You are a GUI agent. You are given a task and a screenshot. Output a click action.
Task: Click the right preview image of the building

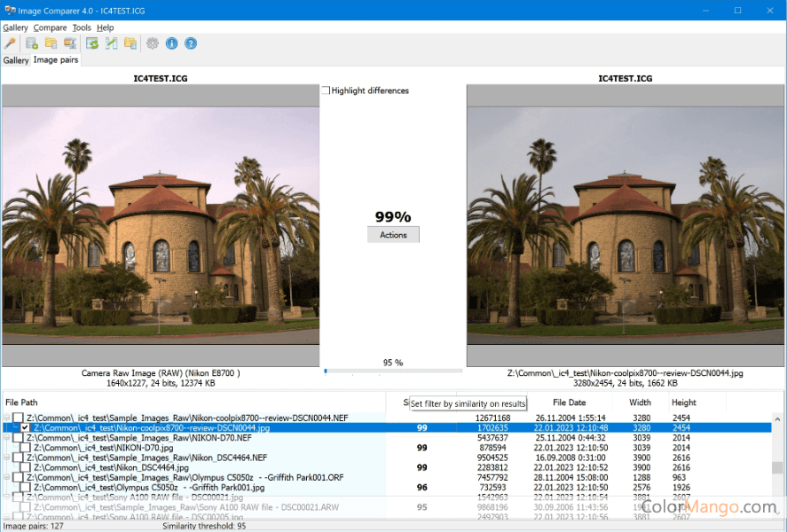(626, 226)
